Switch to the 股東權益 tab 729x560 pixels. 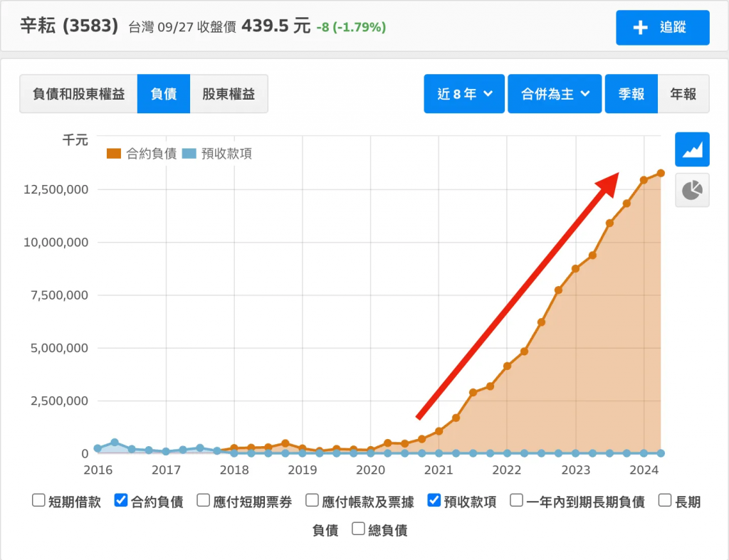pos(229,94)
